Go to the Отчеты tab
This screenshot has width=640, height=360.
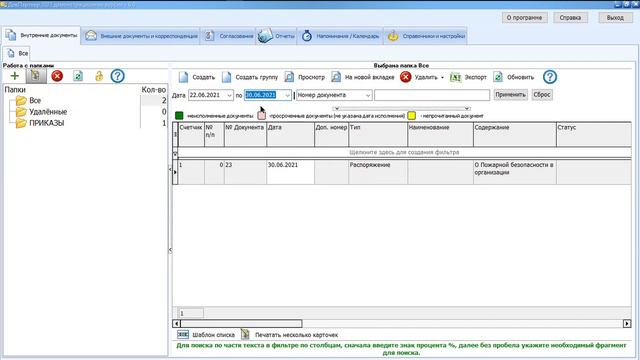tap(276, 36)
